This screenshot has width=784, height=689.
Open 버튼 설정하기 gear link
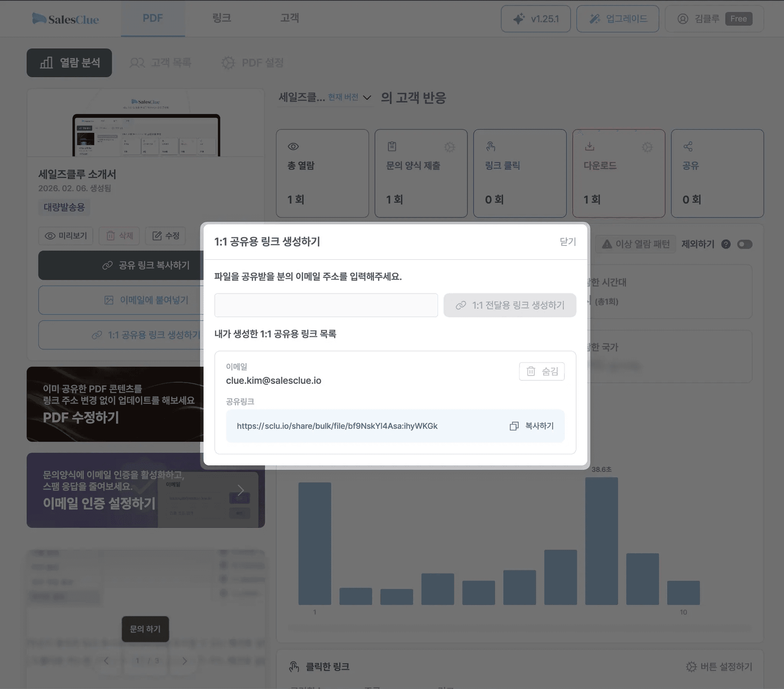pyautogui.click(x=719, y=667)
